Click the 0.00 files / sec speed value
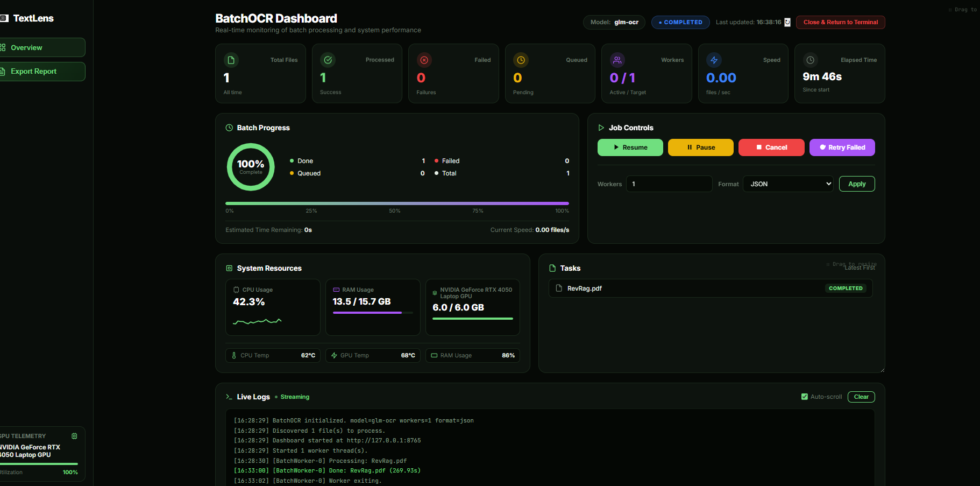The image size is (980, 486). click(x=721, y=78)
